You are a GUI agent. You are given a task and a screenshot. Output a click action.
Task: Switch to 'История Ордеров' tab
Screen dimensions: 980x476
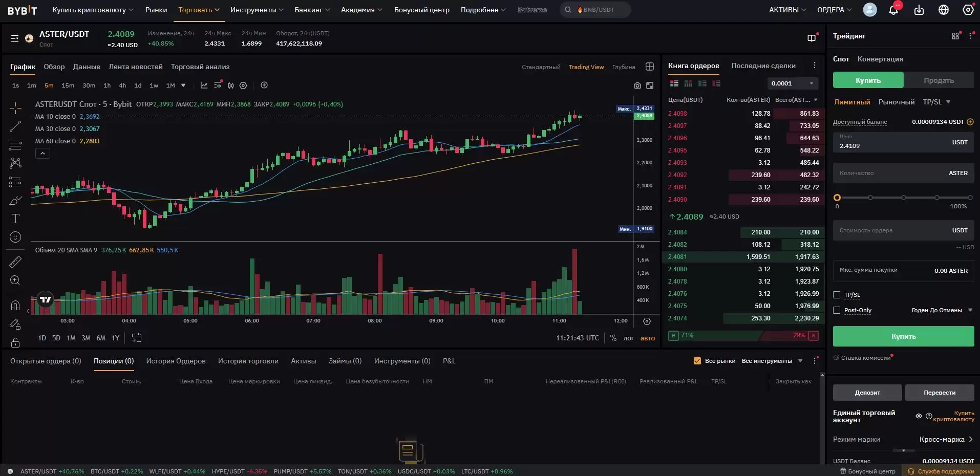176,361
